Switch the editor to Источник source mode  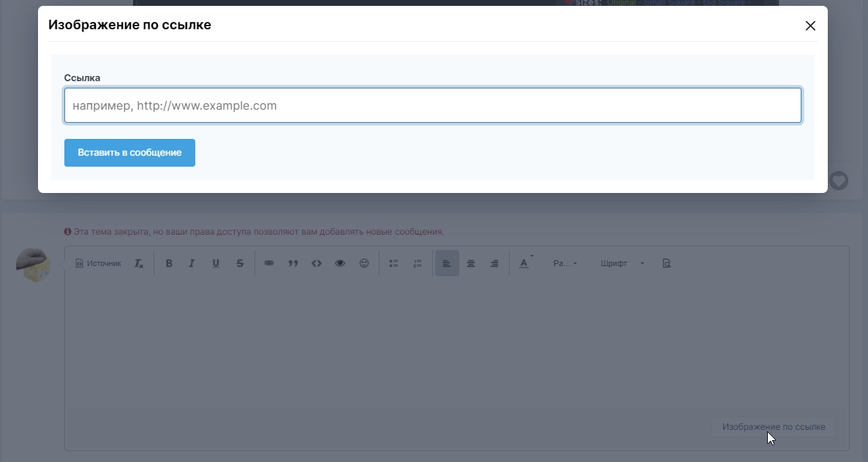pos(98,263)
